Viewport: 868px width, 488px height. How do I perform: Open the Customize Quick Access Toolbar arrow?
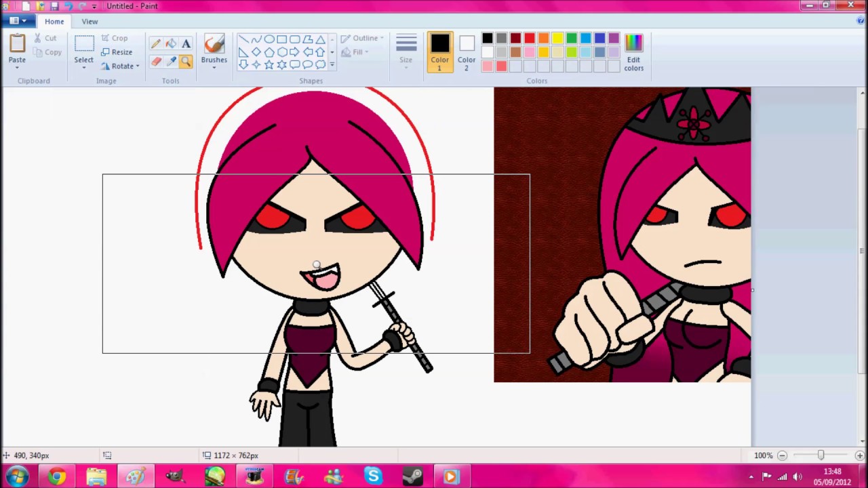[x=94, y=6]
